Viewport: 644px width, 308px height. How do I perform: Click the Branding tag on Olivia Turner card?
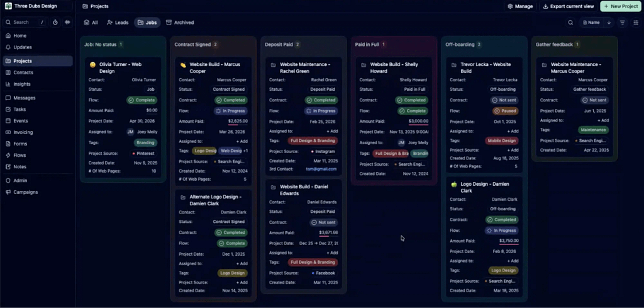coord(145,143)
